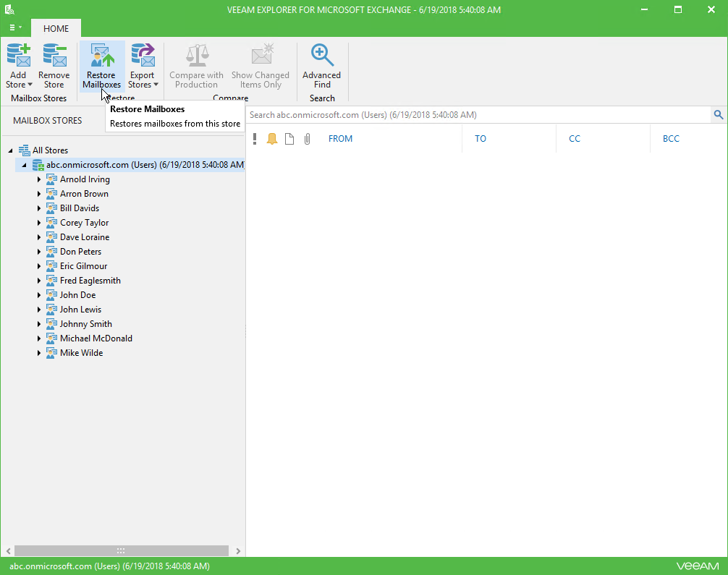Click the Add Store icon
This screenshot has width=728, height=575.
tap(19, 55)
